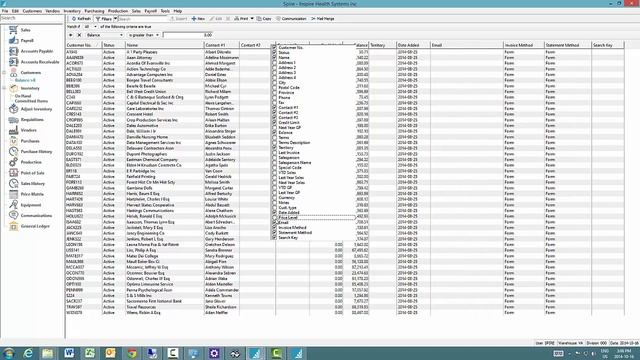This screenshot has height=360, width=640.
Task: Click the Copy toolbar button
Action: [x=264, y=19]
